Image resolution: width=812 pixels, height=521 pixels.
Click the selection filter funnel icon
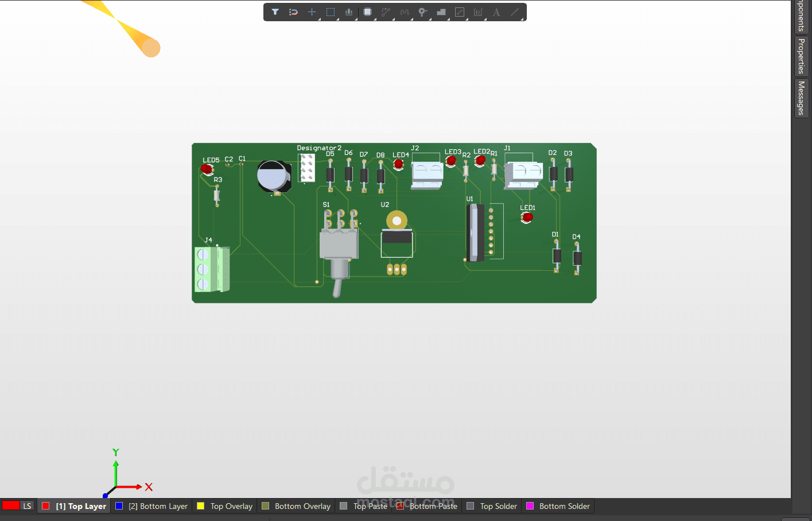point(275,12)
